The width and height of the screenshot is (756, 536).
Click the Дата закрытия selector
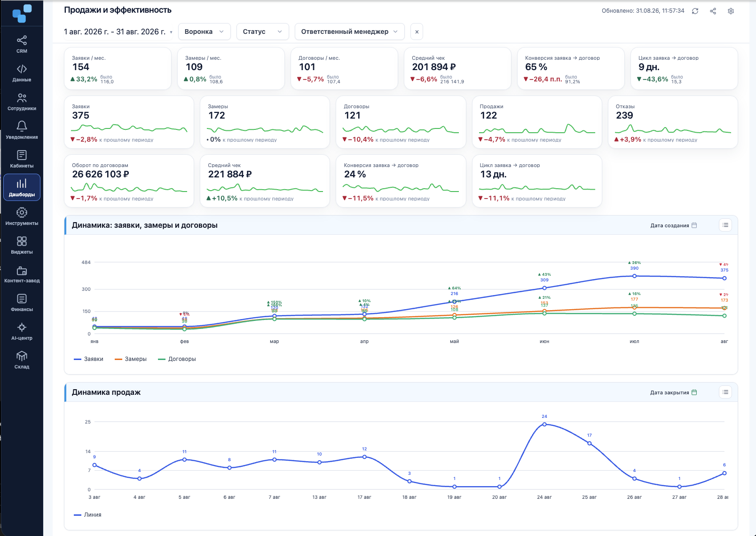point(673,392)
